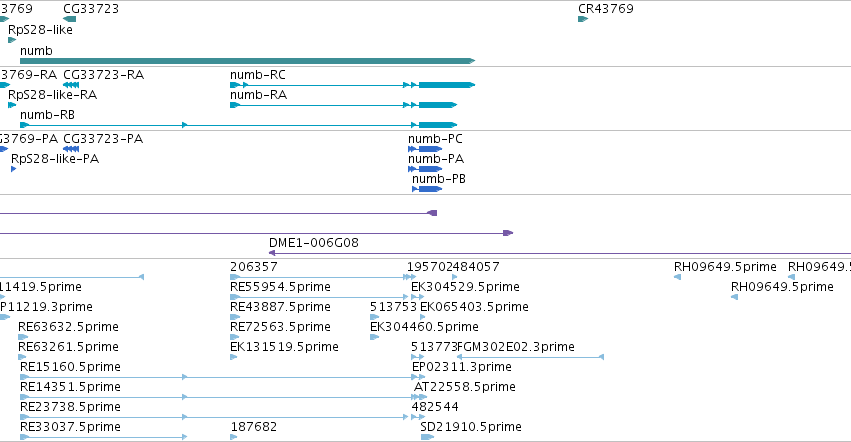Select the FGM302E02.3prime EST feature

530,357
